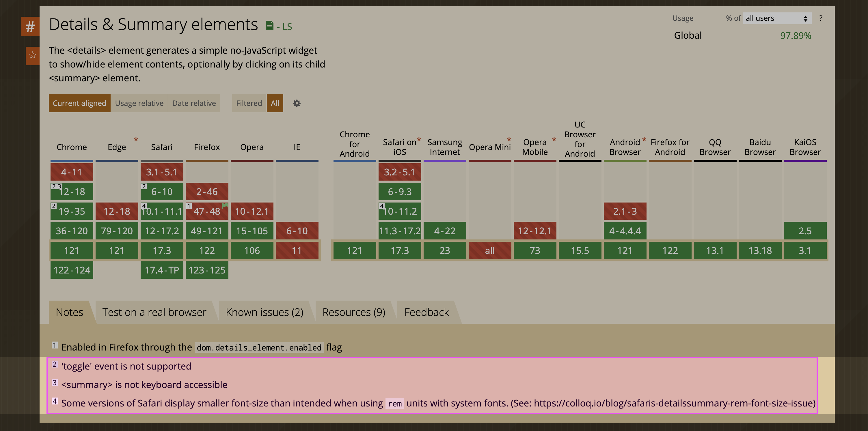The height and width of the screenshot is (431, 868).
Task: Select the Safari 3.1-5.1 cell
Action: (162, 172)
